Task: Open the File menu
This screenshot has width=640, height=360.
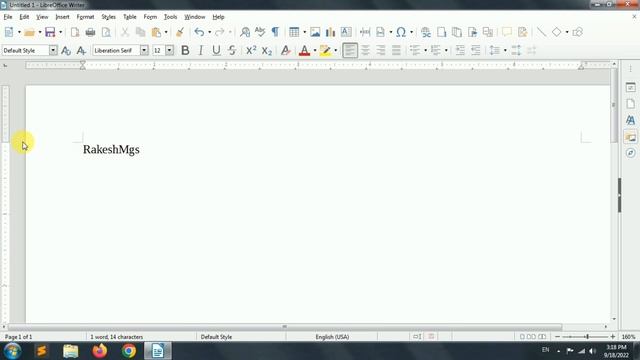Action: [x=8, y=17]
